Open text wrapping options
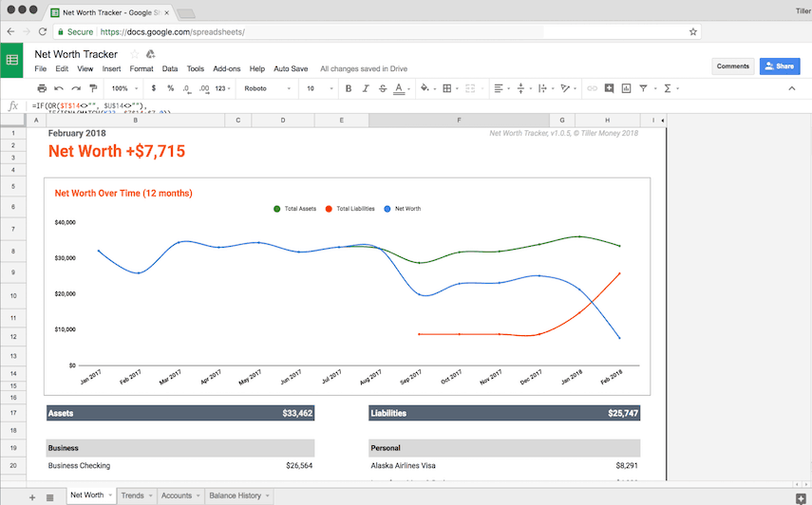Image resolution: width=812 pixels, height=505 pixels. tap(545, 88)
